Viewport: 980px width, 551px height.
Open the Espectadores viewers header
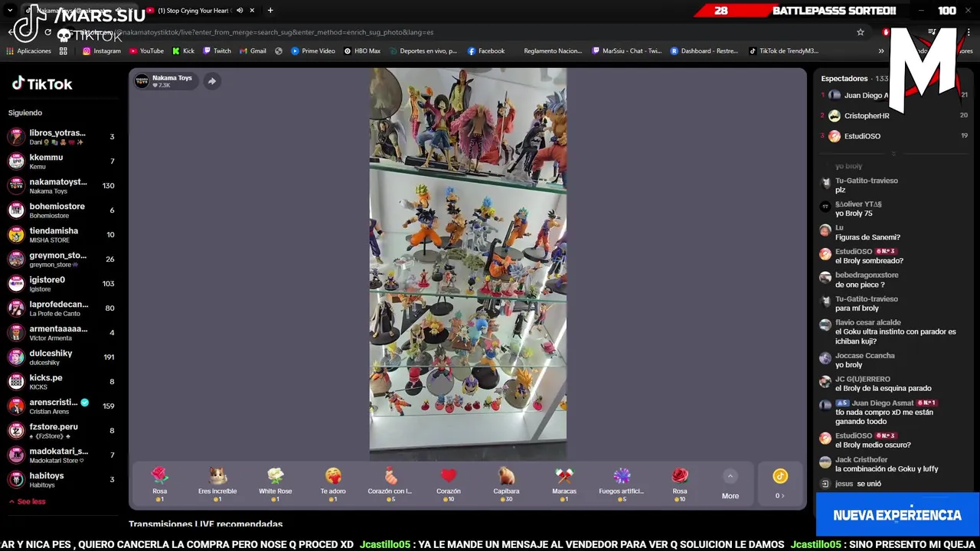pos(844,79)
